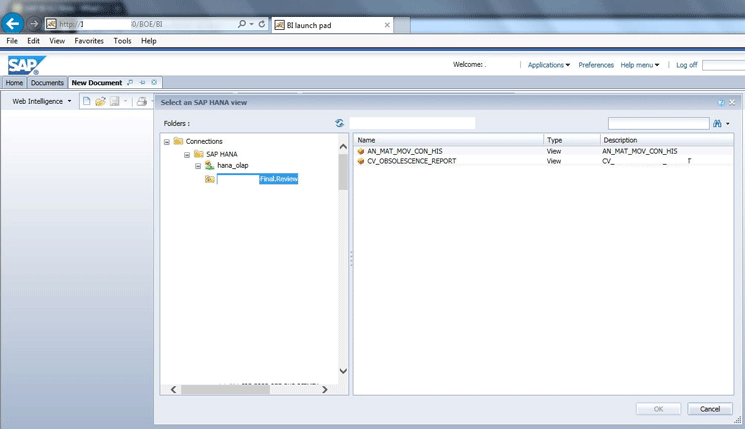Click the CV_OBSOLESCENCE_REPORT cube icon
Screen dimensions: 745x429
[361, 161]
